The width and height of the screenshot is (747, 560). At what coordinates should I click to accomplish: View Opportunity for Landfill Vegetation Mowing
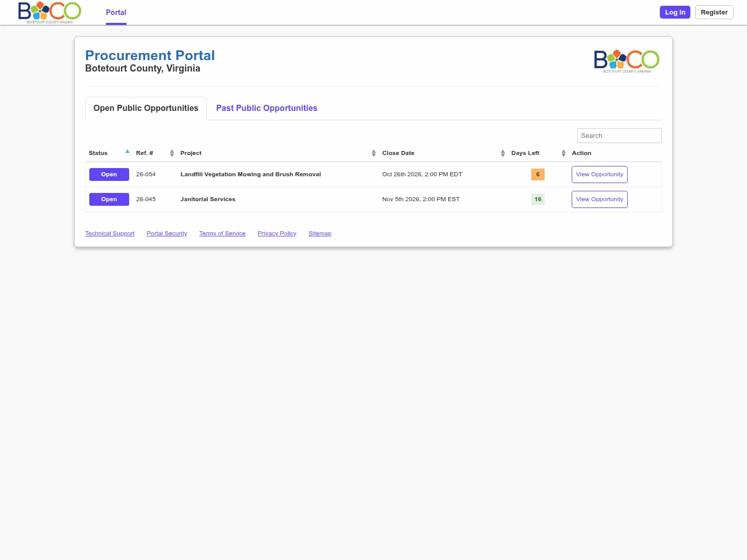[599, 174]
